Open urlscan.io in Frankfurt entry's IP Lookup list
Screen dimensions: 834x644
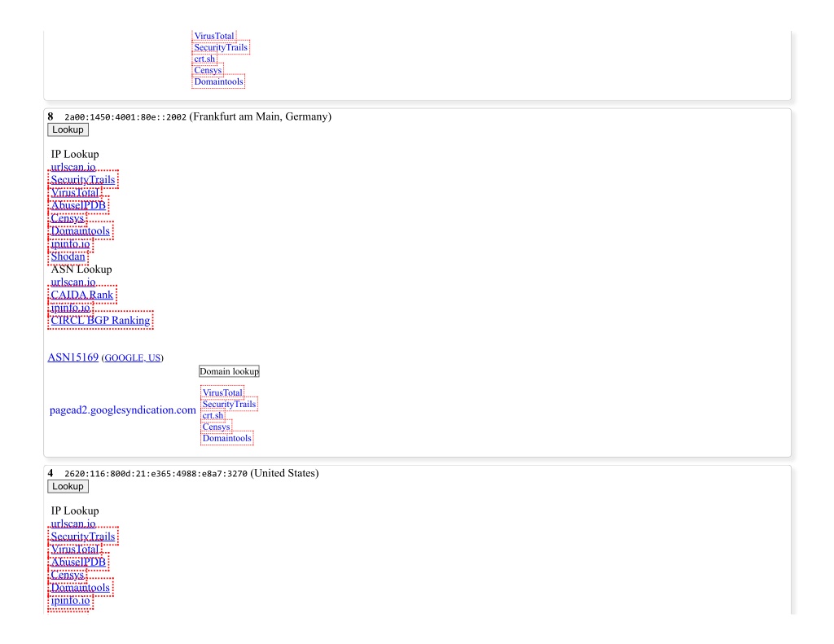[x=72, y=167]
